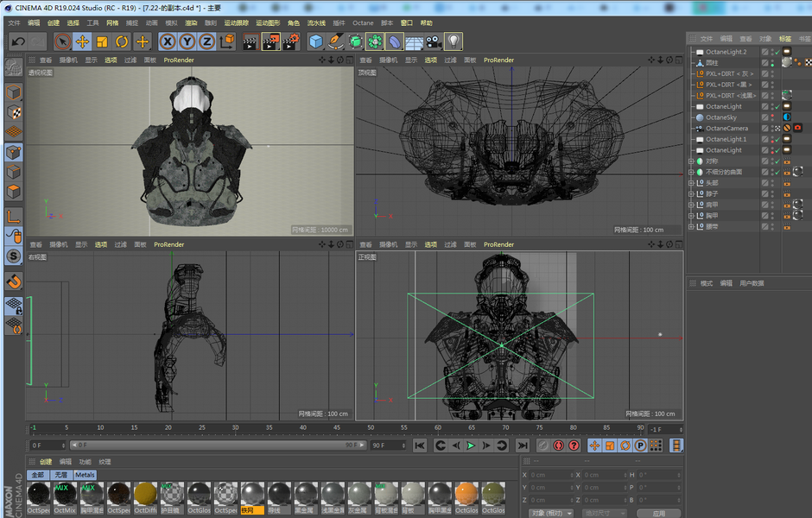The image size is (812, 518).
Task: Toggle the X axis lock
Action: (167, 41)
